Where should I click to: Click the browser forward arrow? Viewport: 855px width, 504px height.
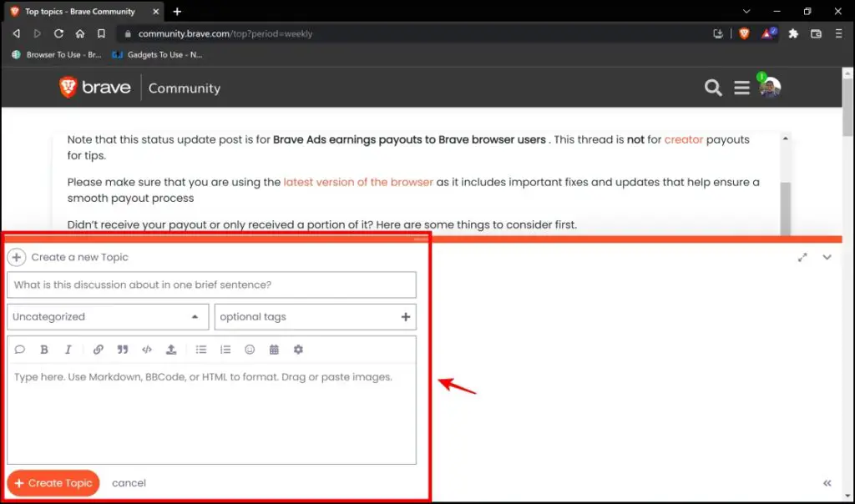[37, 33]
